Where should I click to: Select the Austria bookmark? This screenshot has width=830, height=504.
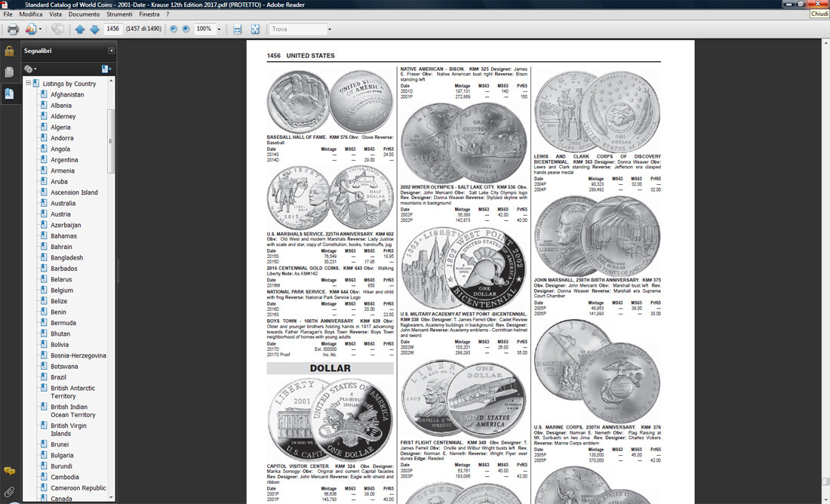[x=60, y=214]
